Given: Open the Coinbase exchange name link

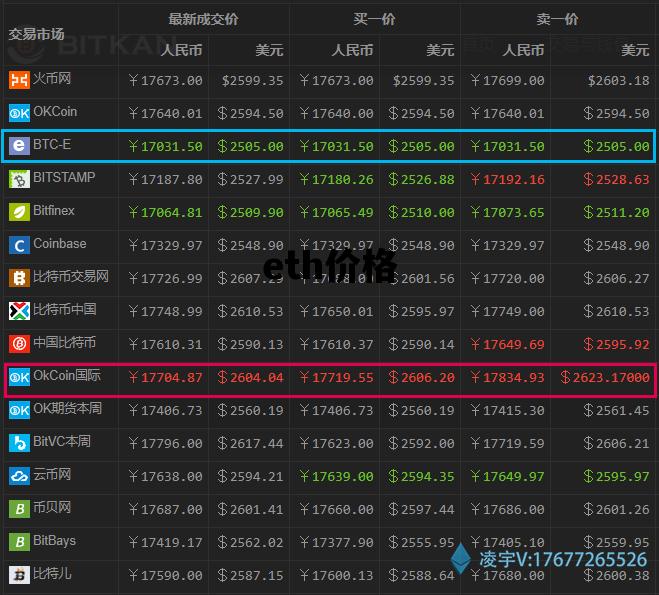Looking at the screenshot, I should tap(60, 243).
